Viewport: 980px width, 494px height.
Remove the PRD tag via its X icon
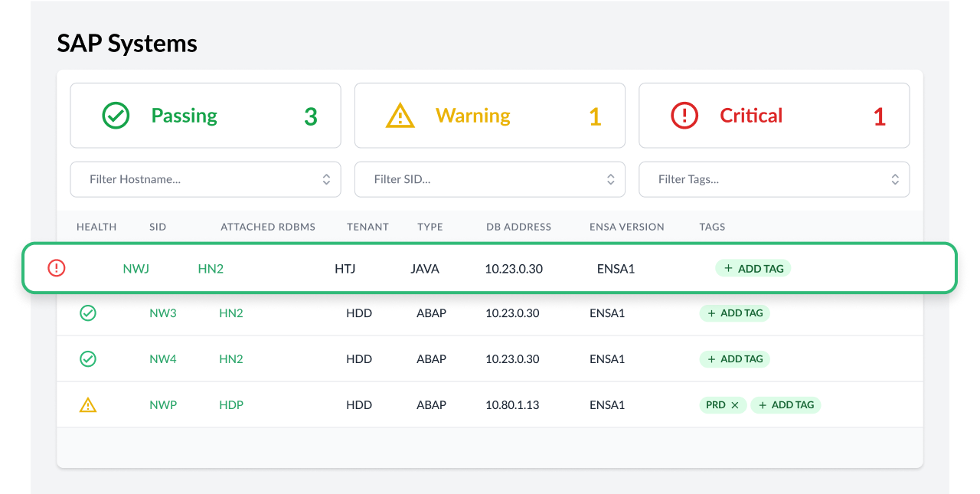(735, 405)
